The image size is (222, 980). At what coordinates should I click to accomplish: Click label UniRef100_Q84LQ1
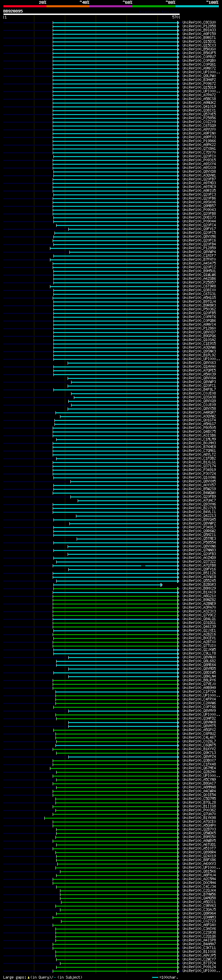[199, 618]
